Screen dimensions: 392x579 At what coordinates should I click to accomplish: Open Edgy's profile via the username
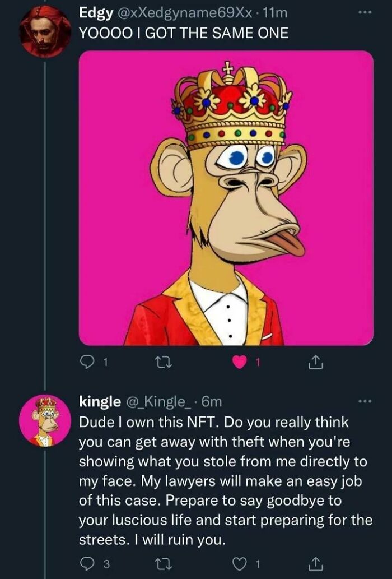[96, 14]
